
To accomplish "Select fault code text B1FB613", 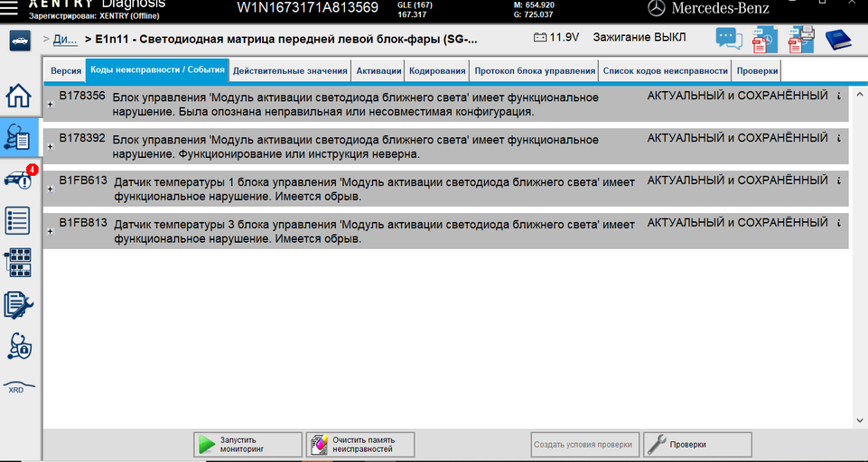I will 83,180.
